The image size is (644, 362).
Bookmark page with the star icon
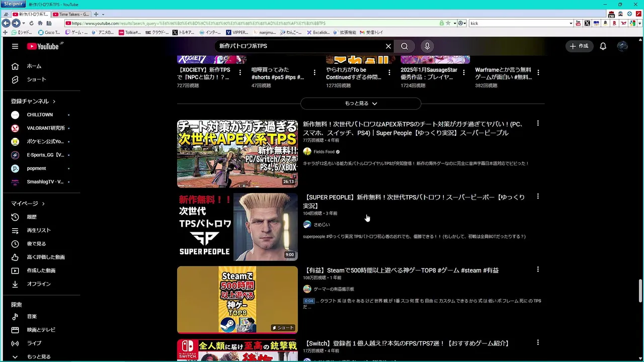(448, 23)
